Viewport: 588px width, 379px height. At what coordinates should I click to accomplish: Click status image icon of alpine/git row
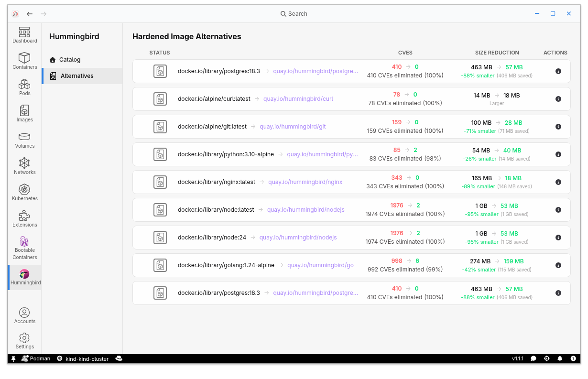tap(160, 127)
